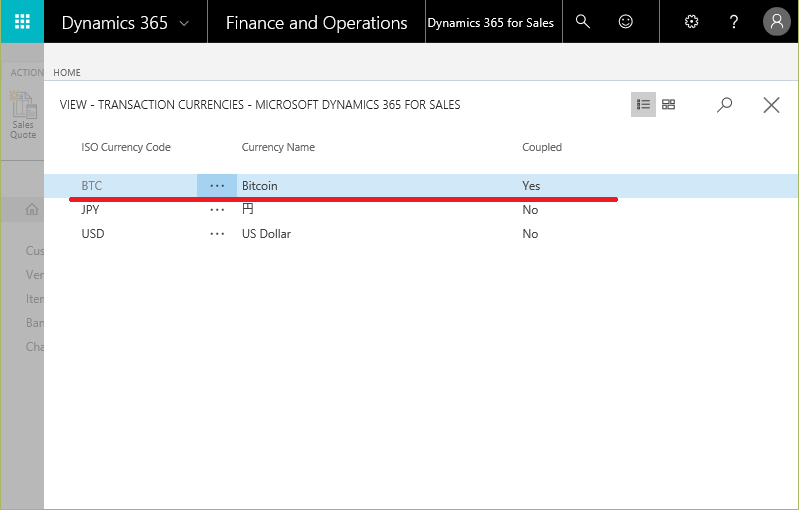Image resolution: width=799 pixels, height=510 pixels.
Task: Open the app launcher waffle icon
Action: click(22, 21)
